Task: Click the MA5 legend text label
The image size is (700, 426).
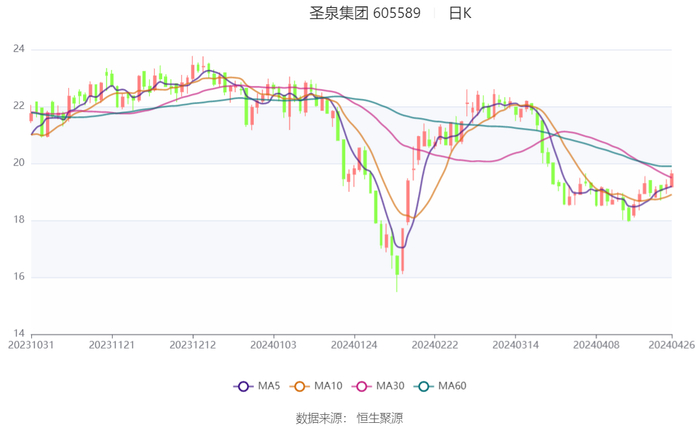Action: coord(269,386)
